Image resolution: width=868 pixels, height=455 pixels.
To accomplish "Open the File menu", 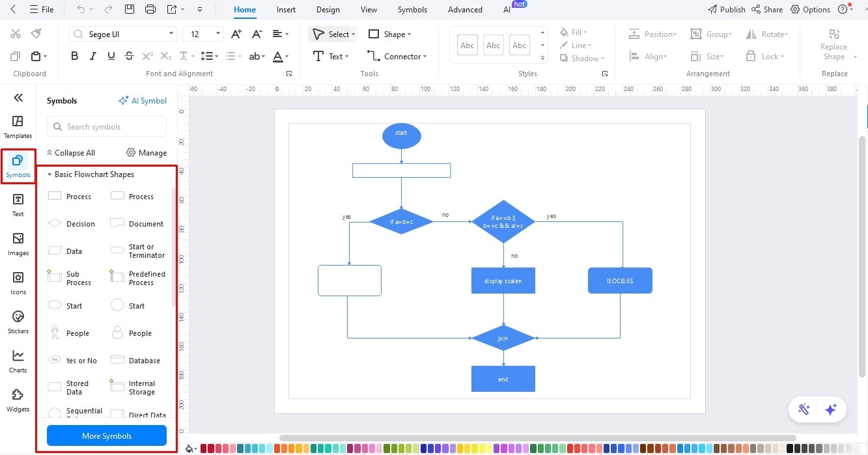I will [x=41, y=10].
